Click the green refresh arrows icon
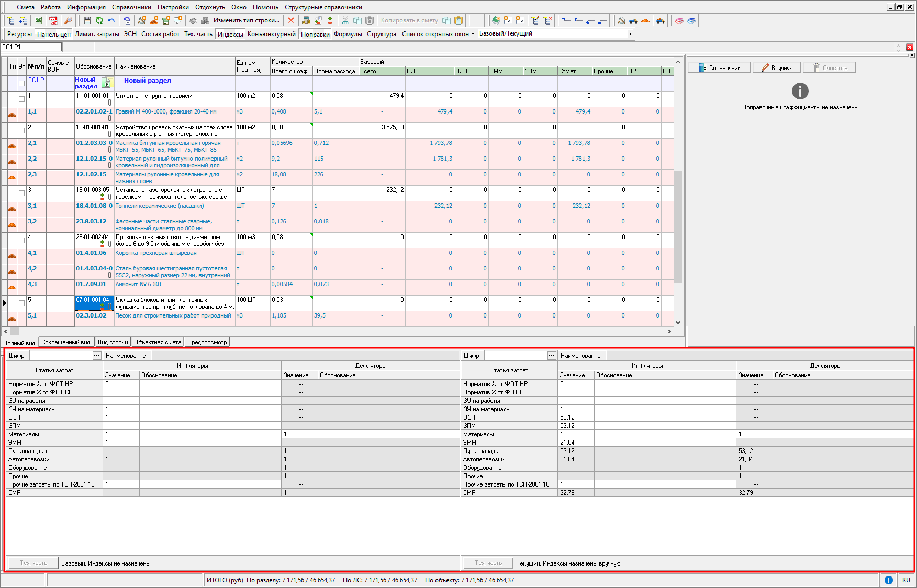Image resolution: width=917 pixels, height=588 pixels. (x=99, y=20)
